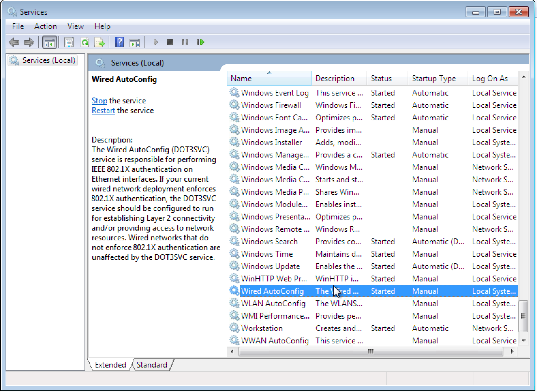Image resolution: width=537 pixels, height=392 pixels.
Task: Toggle the Show/Hide Console Tree icon
Action: coord(50,42)
